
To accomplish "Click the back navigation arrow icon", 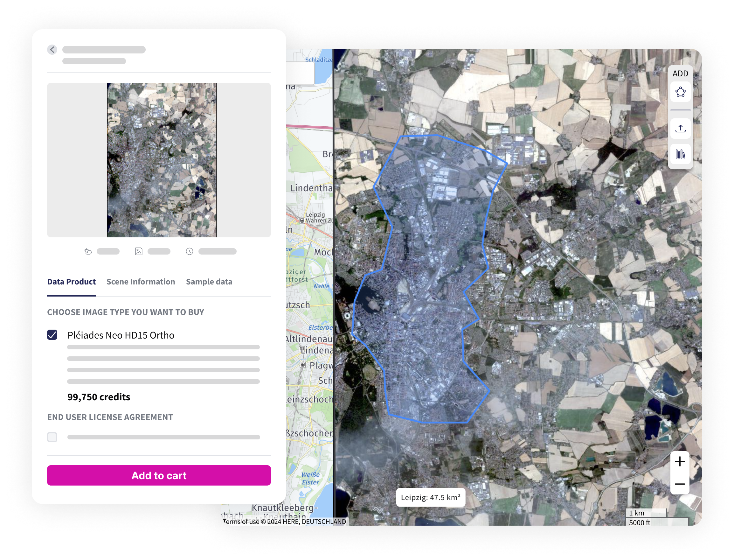I will point(53,48).
